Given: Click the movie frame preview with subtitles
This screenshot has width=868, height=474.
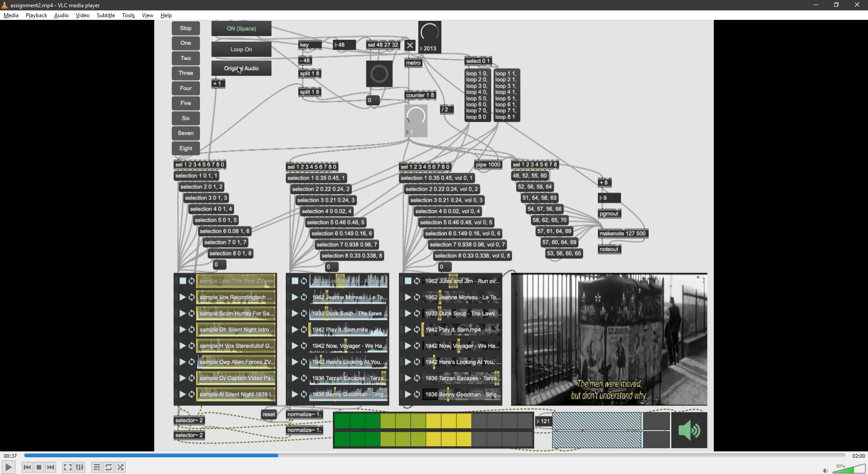Looking at the screenshot, I should [x=609, y=339].
